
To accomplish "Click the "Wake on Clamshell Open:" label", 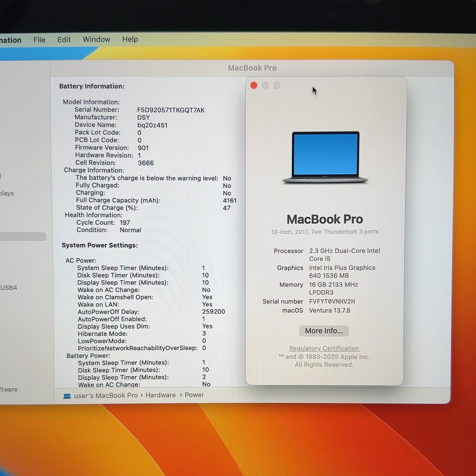I will pyautogui.click(x=115, y=297).
